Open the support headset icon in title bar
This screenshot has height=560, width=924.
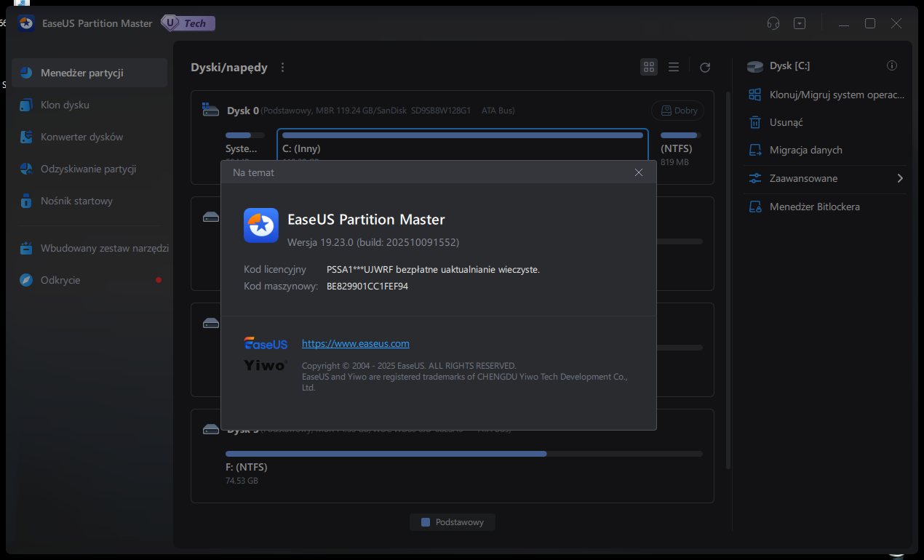click(x=773, y=23)
